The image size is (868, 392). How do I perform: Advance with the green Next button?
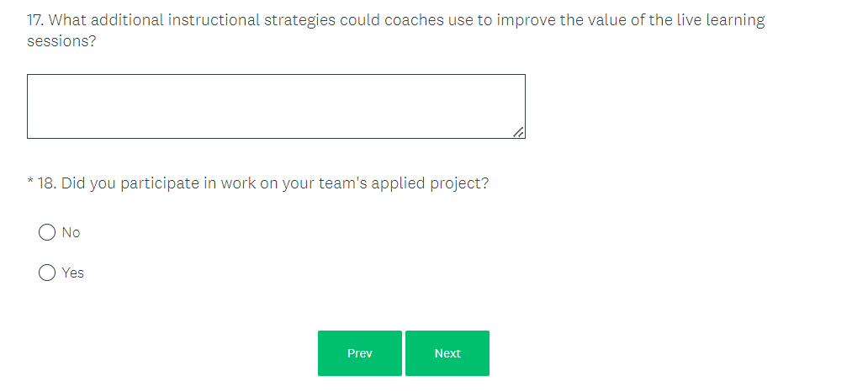point(447,353)
